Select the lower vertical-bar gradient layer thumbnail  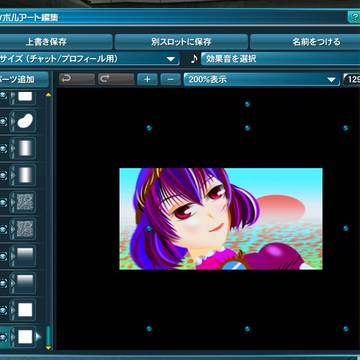pyautogui.click(x=25, y=175)
